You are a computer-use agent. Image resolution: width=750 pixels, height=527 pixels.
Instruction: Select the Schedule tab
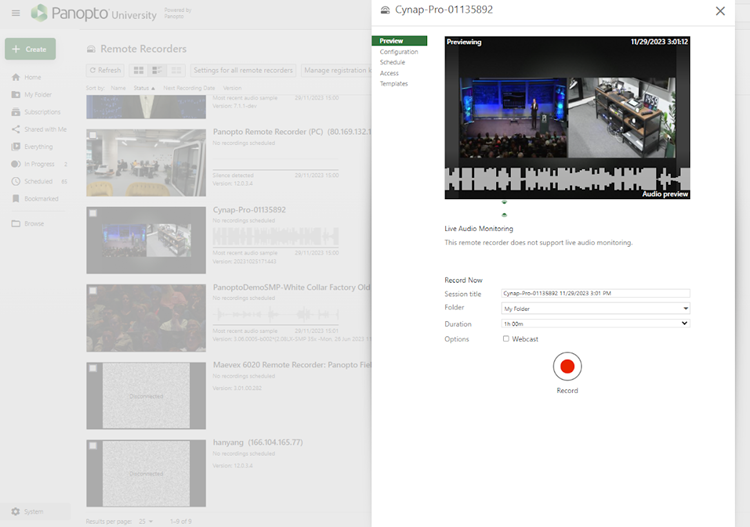click(392, 62)
